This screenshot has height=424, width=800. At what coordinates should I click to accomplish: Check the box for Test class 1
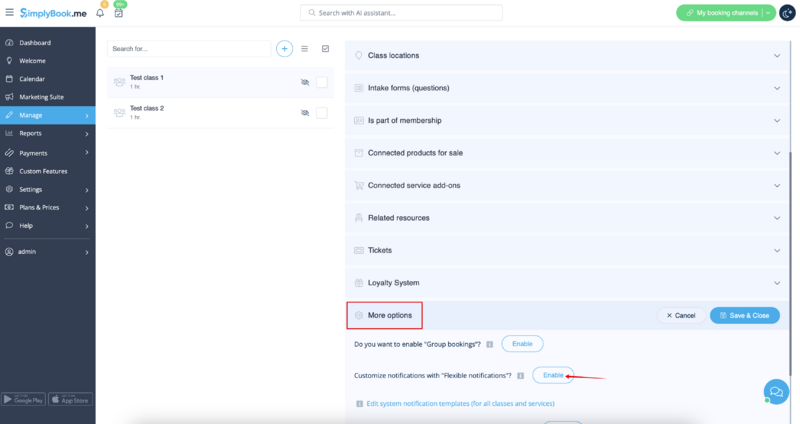pos(321,82)
